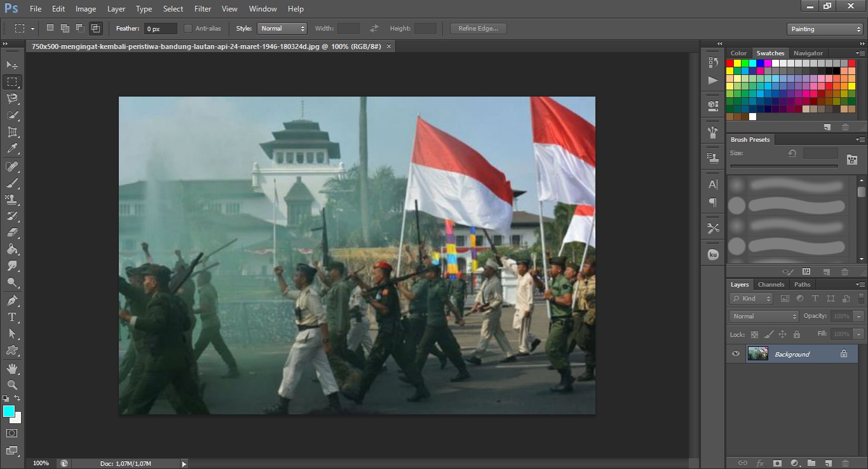Viewport: 868px width, 469px height.
Task: Switch to the Paths tab
Action: click(802, 285)
